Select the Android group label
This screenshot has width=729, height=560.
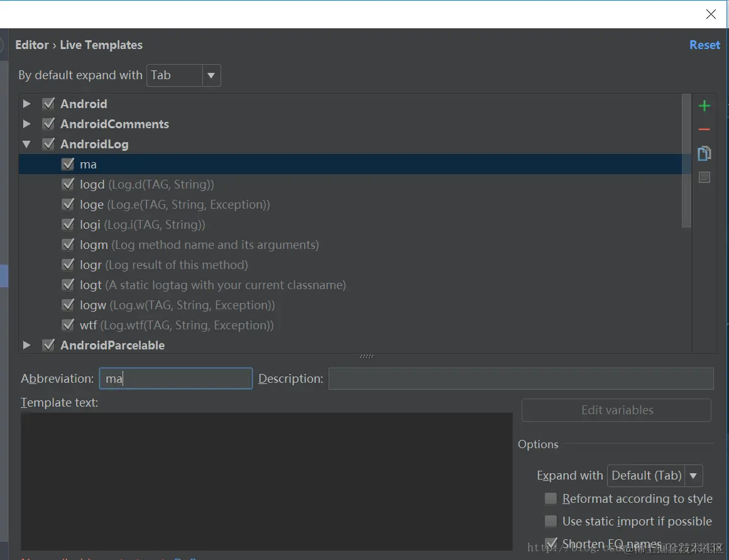[x=84, y=104]
